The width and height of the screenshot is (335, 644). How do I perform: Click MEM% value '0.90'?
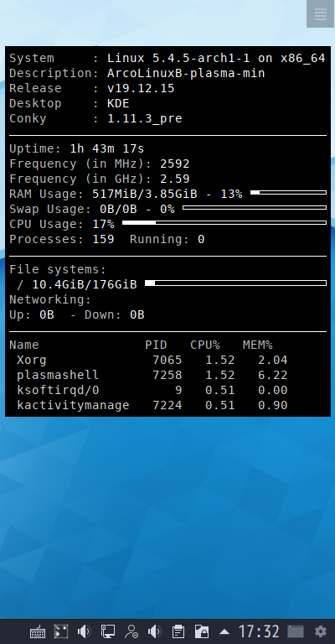coord(273,405)
